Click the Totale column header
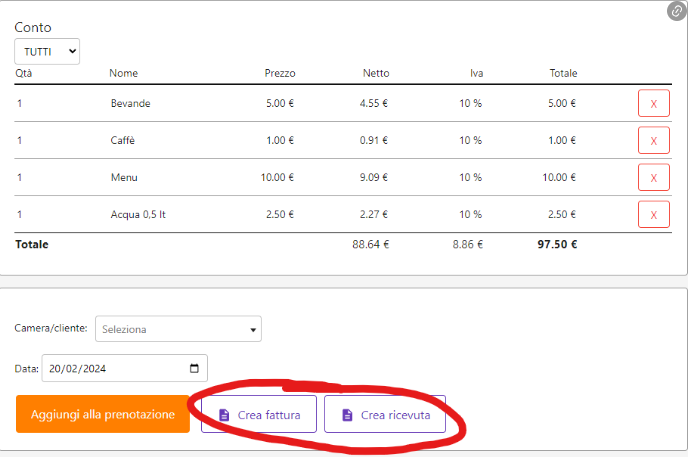This screenshot has width=688, height=457. (563, 73)
